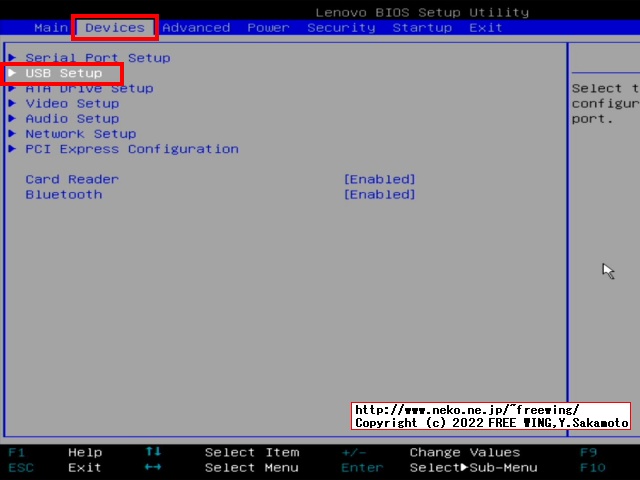Image resolution: width=640 pixels, height=480 pixels.
Task: Click the neko.ne.jp freewing URL
Action: tap(467, 410)
